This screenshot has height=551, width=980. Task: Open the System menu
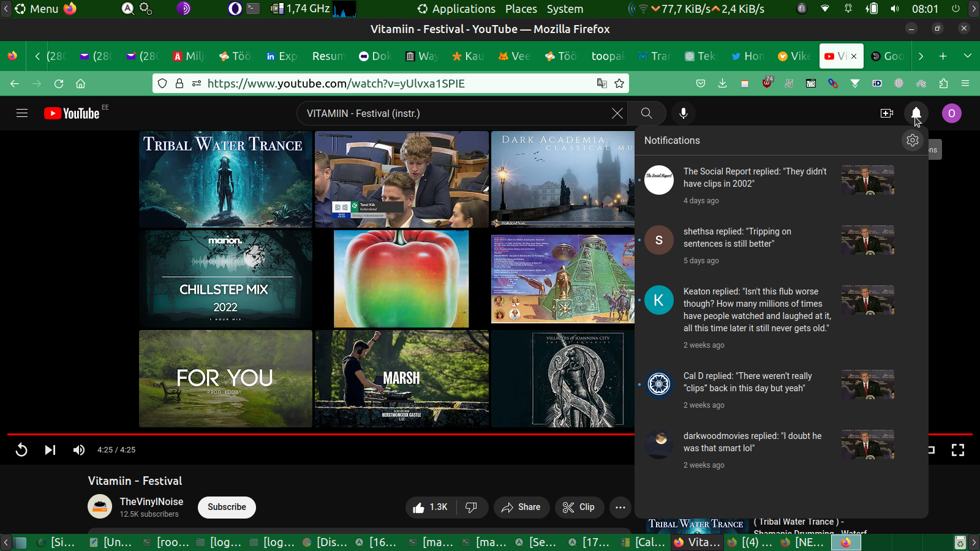pyautogui.click(x=565, y=9)
